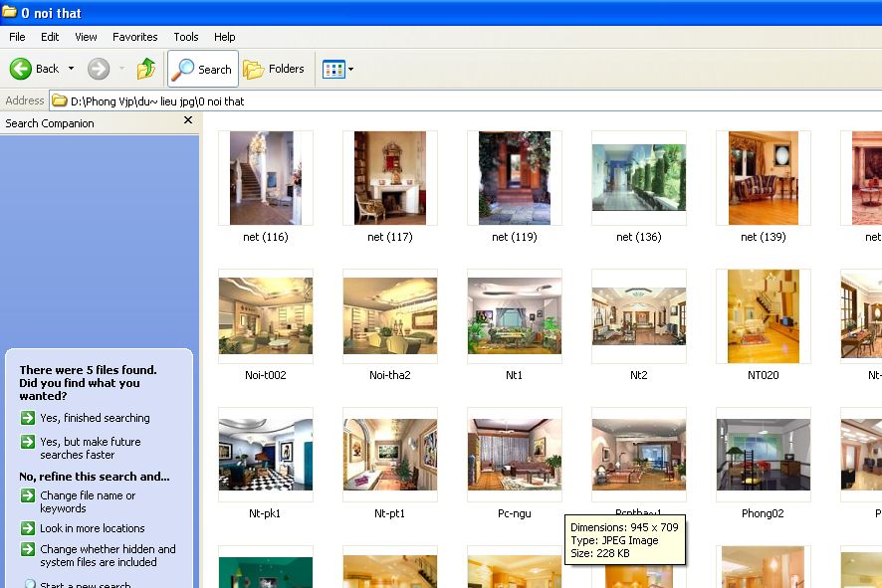
Task: Select the Pc-ngu thumbnail
Action: tap(514, 455)
